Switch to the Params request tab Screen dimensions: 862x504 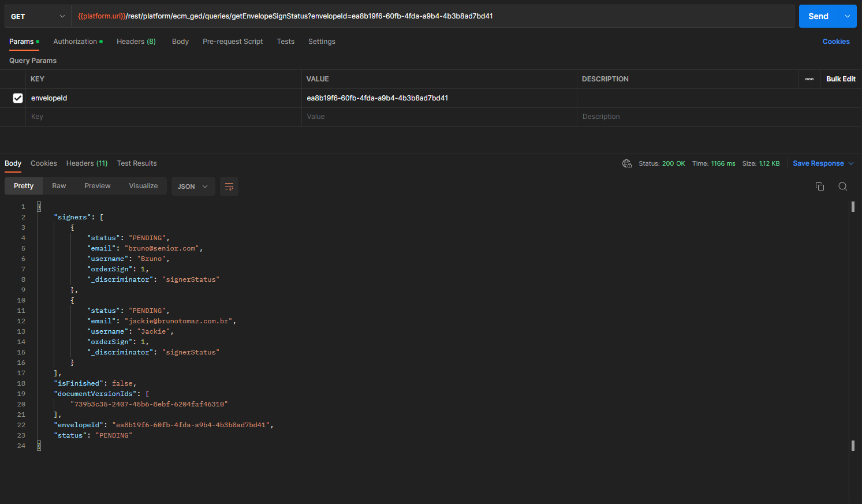point(24,42)
